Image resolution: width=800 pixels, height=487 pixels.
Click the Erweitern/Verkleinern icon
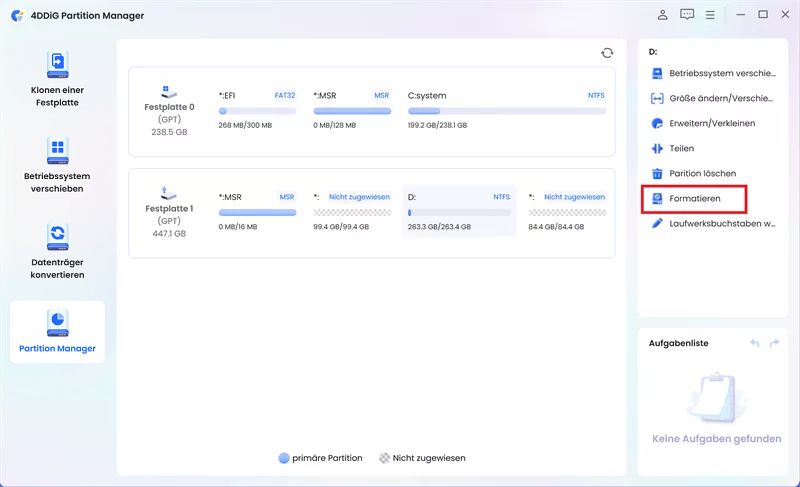[x=657, y=123]
